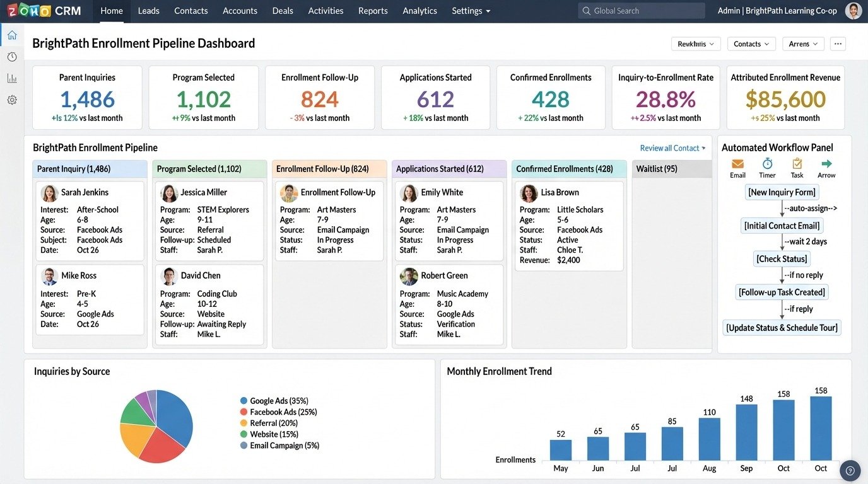Expand the Arrens filter dropdown
Viewport: 868px width, 484px height.
click(803, 43)
